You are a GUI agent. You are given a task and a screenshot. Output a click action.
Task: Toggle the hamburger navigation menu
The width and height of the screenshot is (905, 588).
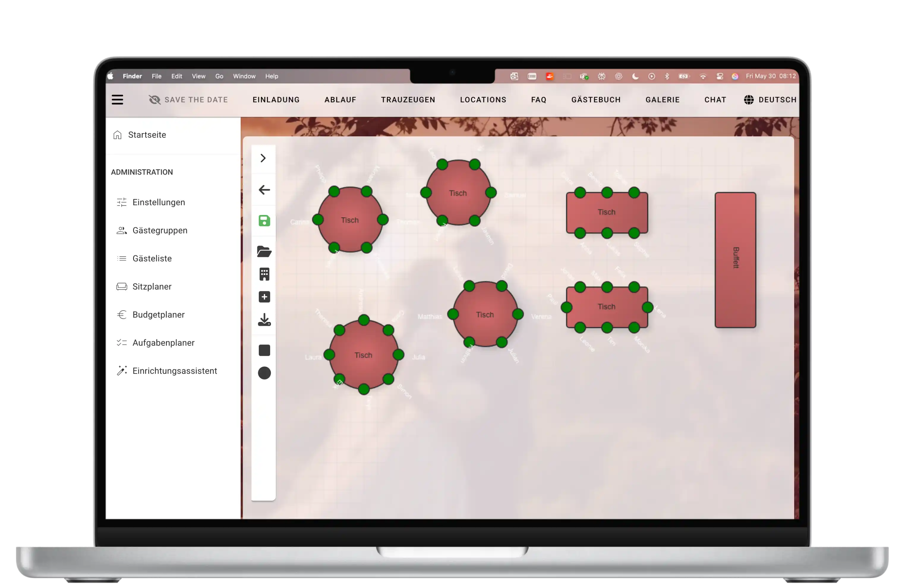tap(117, 99)
